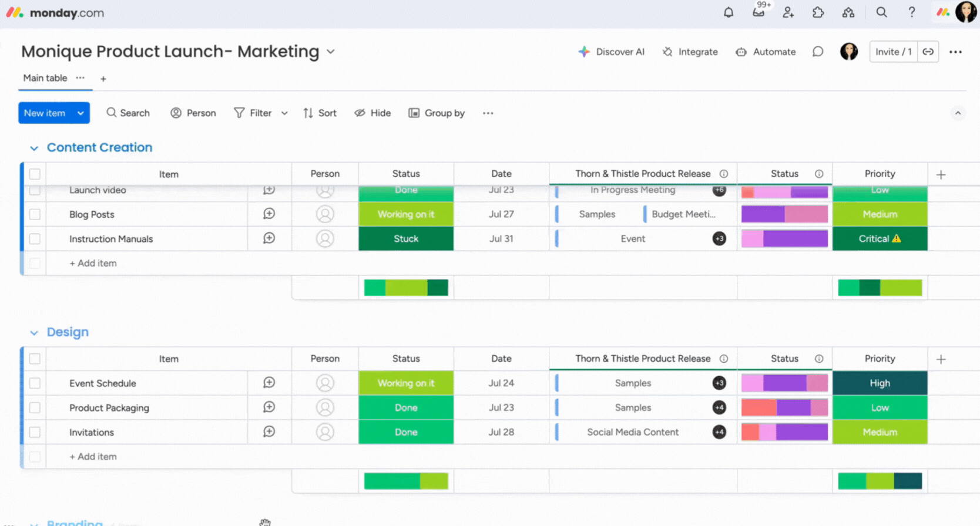Open the update conversation for Blog Posts
This screenshot has height=526, width=980.
click(x=269, y=214)
